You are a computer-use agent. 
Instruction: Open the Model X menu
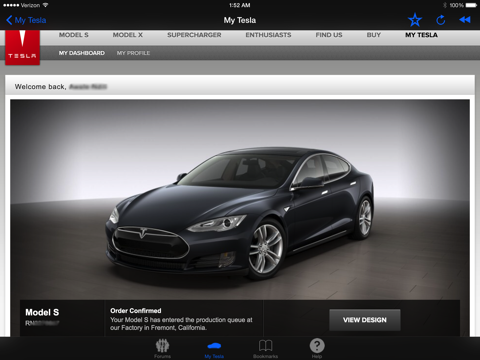tap(128, 35)
